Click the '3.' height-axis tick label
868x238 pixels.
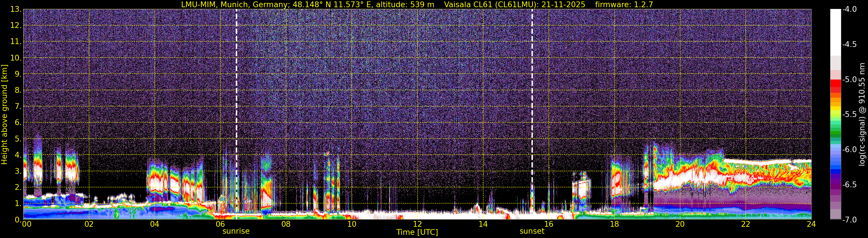coord(18,171)
